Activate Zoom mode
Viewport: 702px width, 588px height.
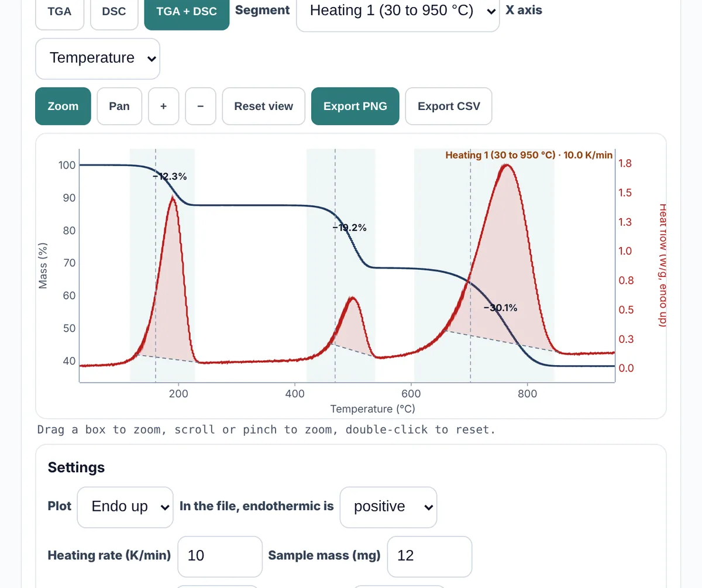63,106
